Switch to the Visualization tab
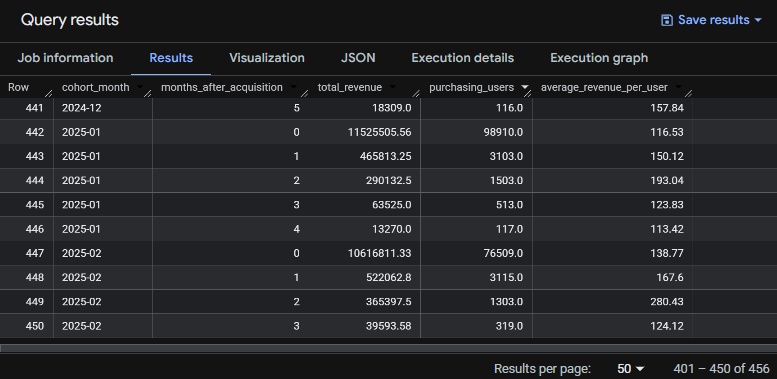The image size is (777, 379). point(267,58)
